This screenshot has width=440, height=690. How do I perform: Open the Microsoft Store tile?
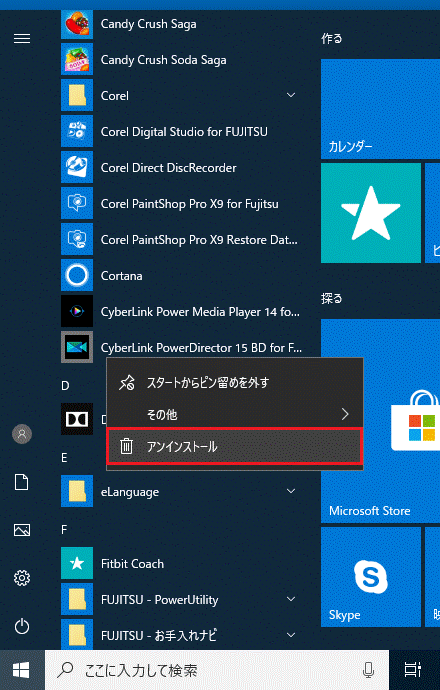coord(381,421)
